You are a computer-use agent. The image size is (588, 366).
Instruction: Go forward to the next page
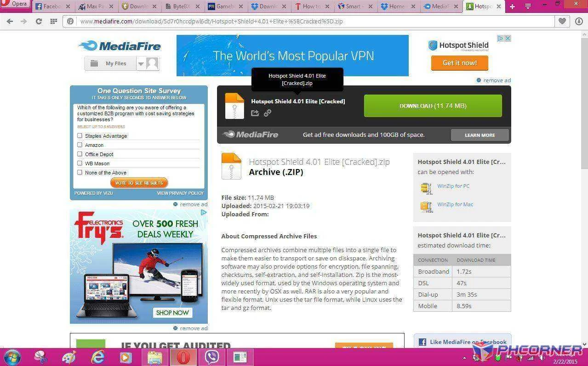click(24, 21)
